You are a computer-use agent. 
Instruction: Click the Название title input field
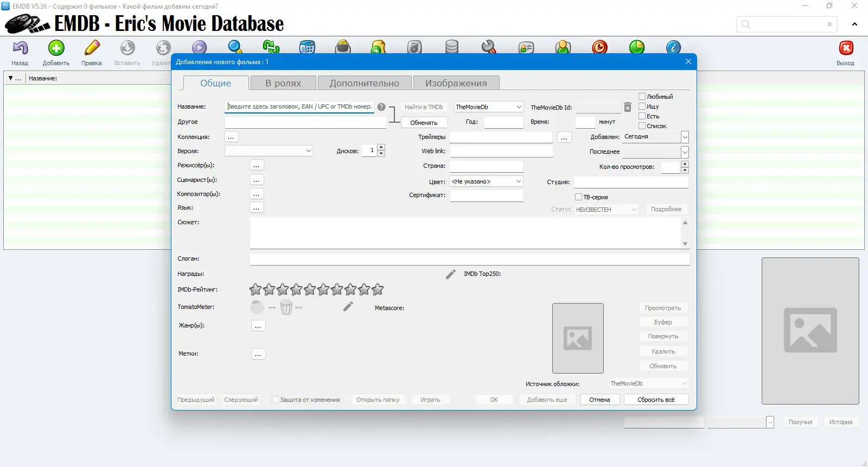click(299, 107)
